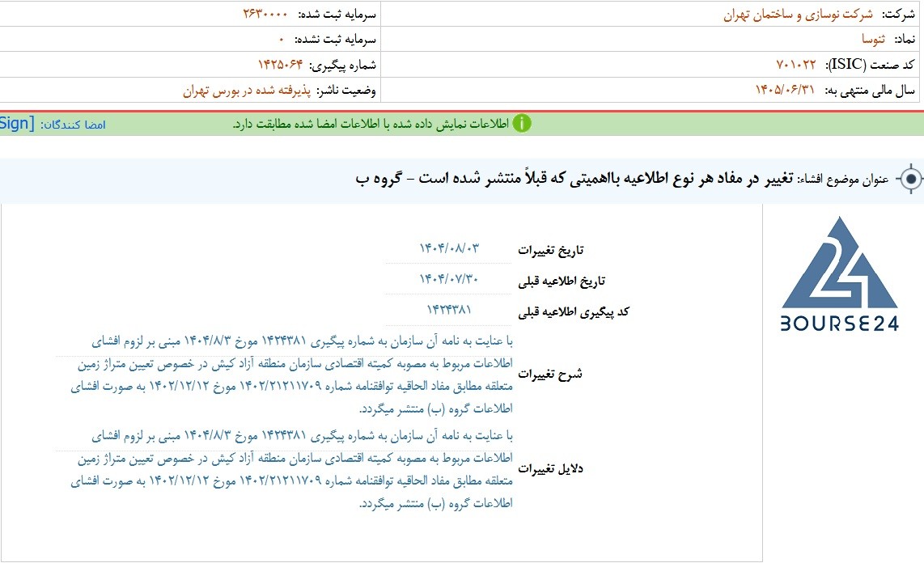The width and height of the screenshot is (924, 563).
Task: Click the message 'اطلاعات نمایش داده شده با اطلاعات امضا شده مطابقت دارد'
Action: coord(371,124)
